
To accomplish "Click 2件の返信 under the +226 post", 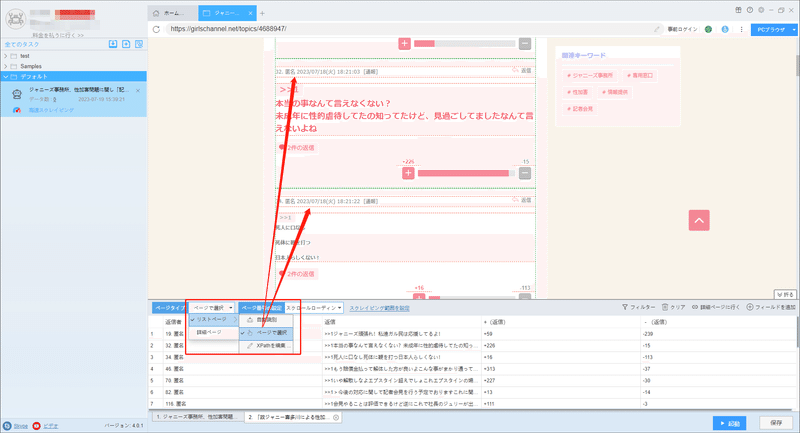I will click(x=297, y=148).
